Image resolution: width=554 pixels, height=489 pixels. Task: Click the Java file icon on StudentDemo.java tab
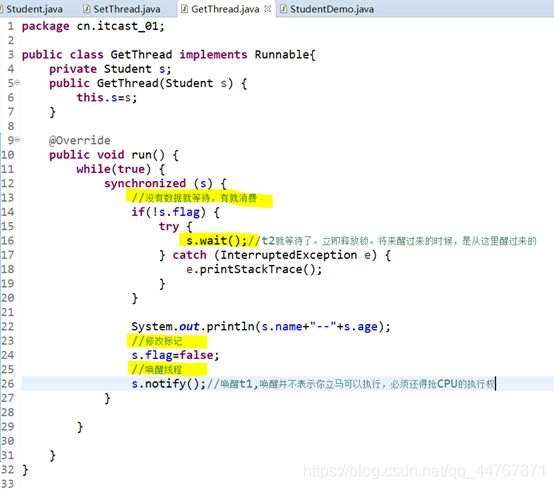(x=283, y=9)
